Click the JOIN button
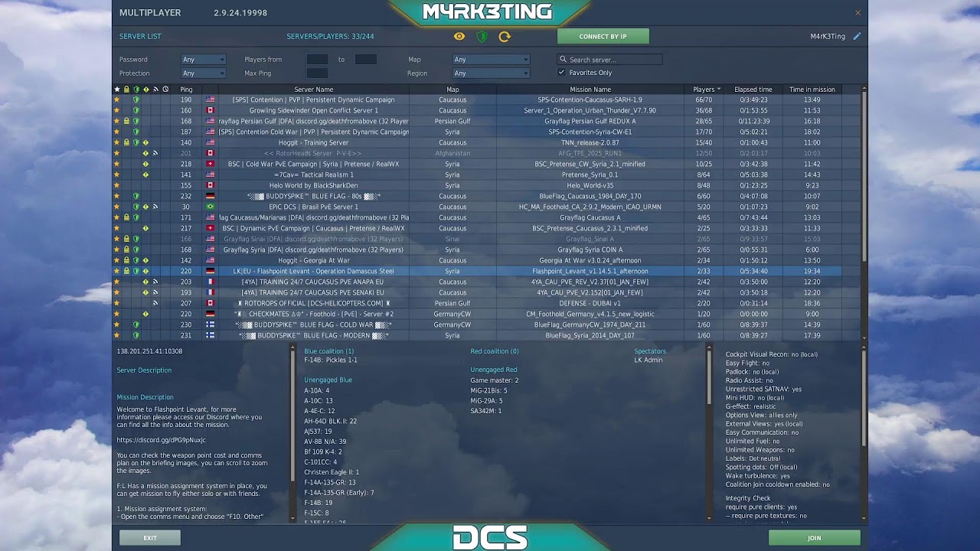This screenshot has height=551, width=980. [x=814, y=538]
